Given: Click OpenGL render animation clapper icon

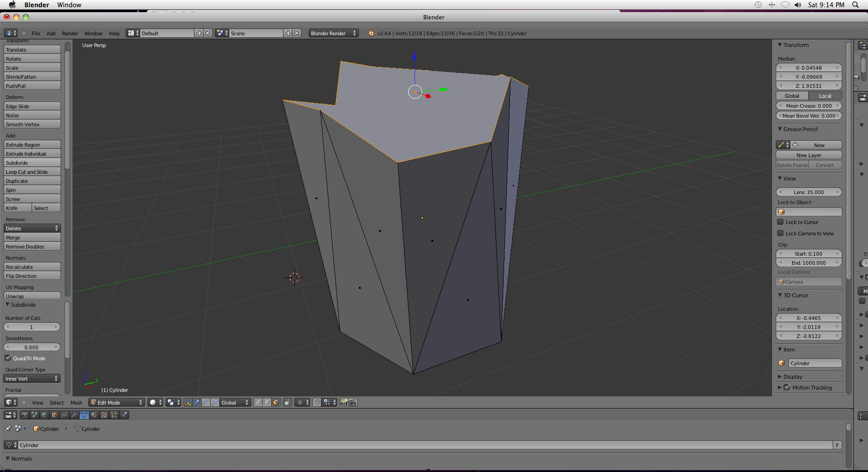Looking at the screenshot, I should pos(353,402).
